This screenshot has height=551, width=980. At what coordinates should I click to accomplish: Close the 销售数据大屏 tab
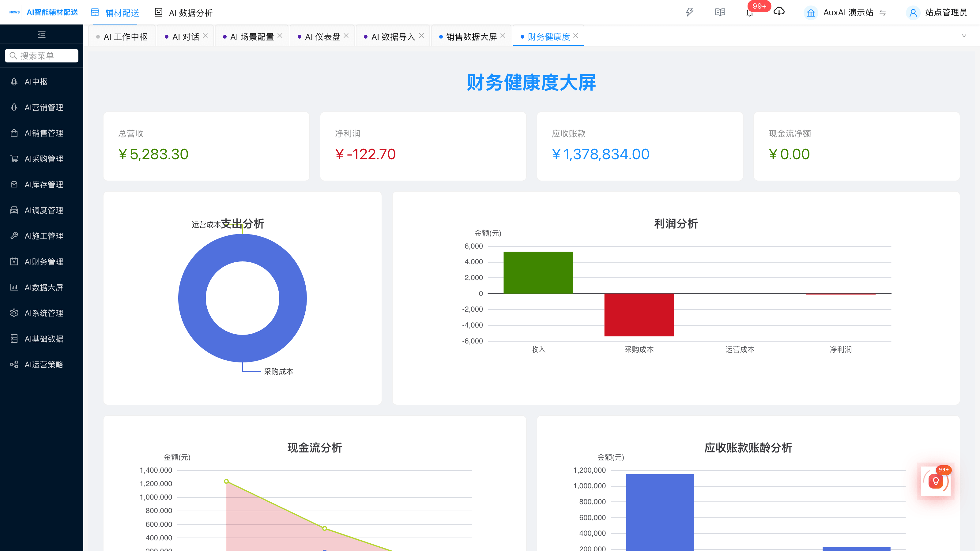coord(503,36)
